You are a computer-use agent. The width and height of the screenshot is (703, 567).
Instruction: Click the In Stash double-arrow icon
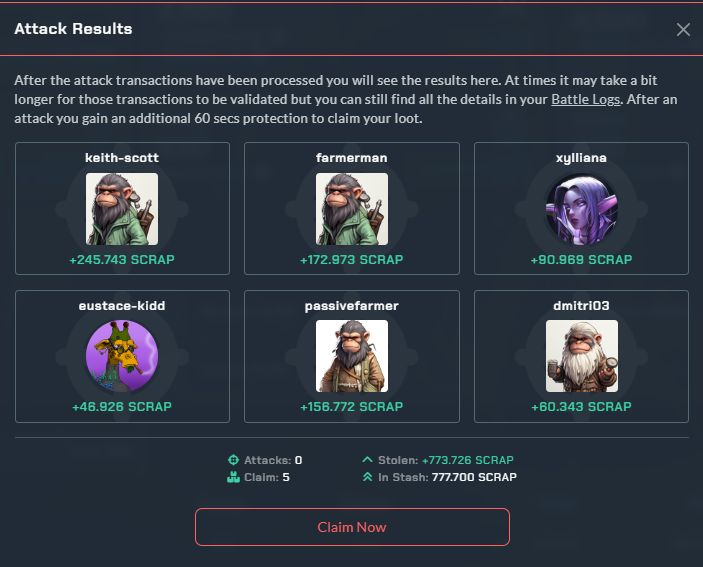(367, 477)
